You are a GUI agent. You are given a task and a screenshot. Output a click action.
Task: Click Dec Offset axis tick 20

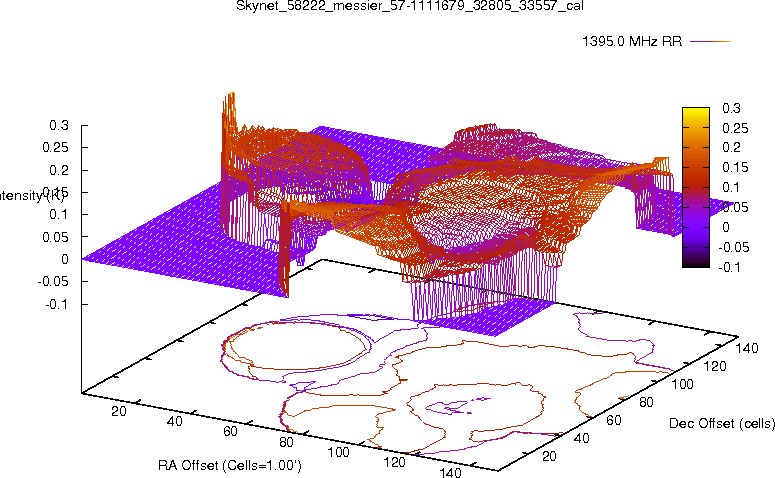tap(549, 456)
